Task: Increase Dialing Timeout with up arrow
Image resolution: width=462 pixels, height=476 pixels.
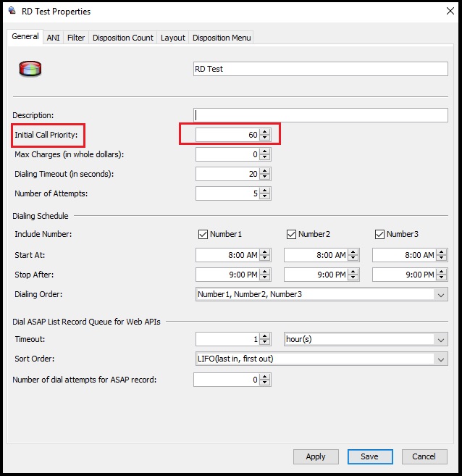Action: click(x=265, y=170)
